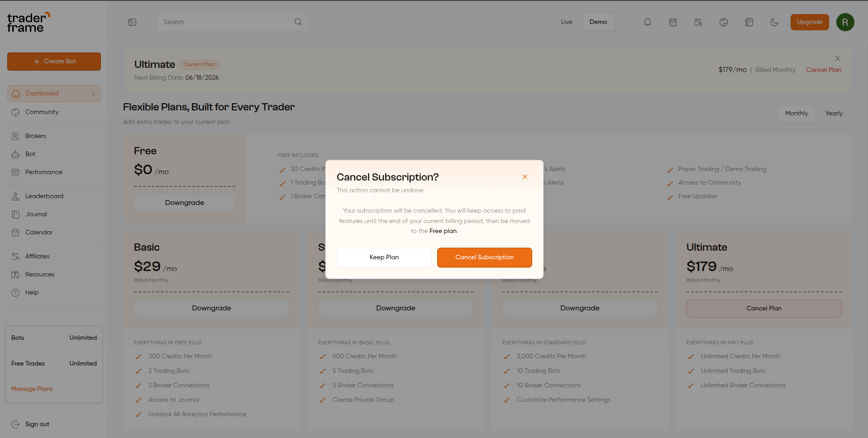Viewport: 868px width, 438px height.
Task: Open the journal notebook icon in header
Action: [749, 22]
